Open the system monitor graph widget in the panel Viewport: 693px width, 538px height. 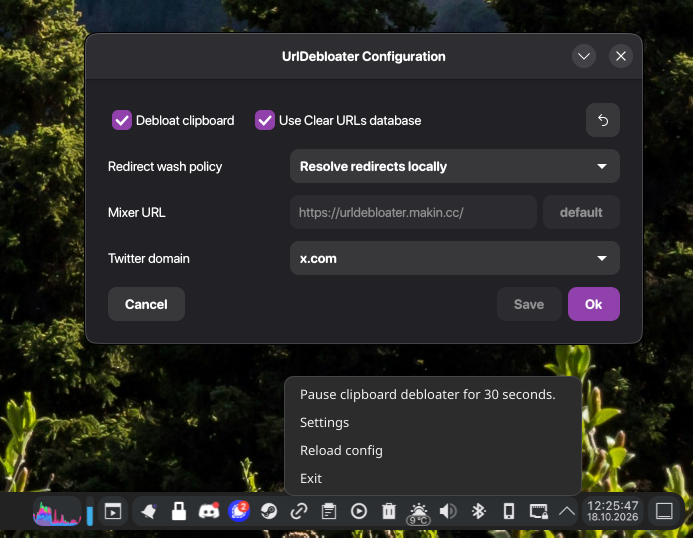click(x=57, y=512)
